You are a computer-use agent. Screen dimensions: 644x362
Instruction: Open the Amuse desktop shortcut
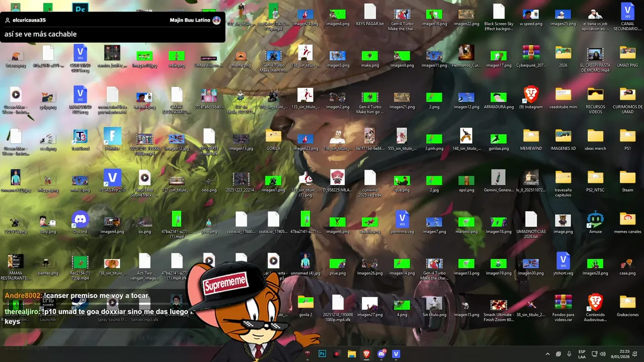click(595, 222)
